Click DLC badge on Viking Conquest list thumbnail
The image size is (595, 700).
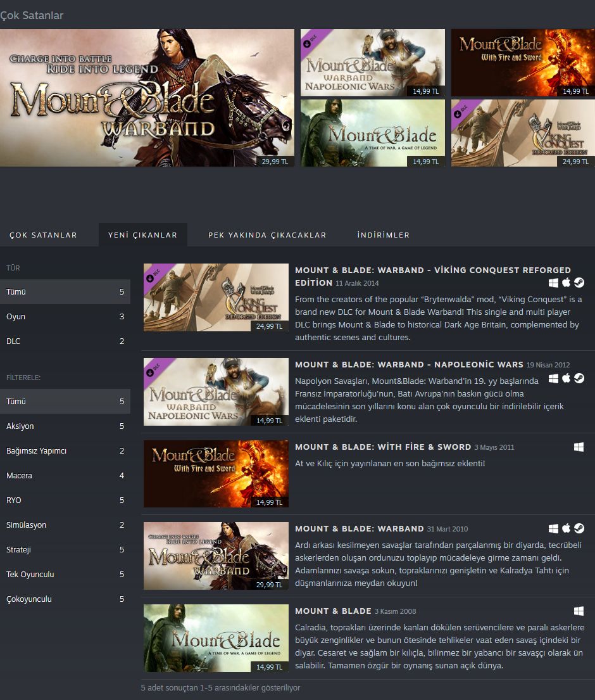click(155, 275)
